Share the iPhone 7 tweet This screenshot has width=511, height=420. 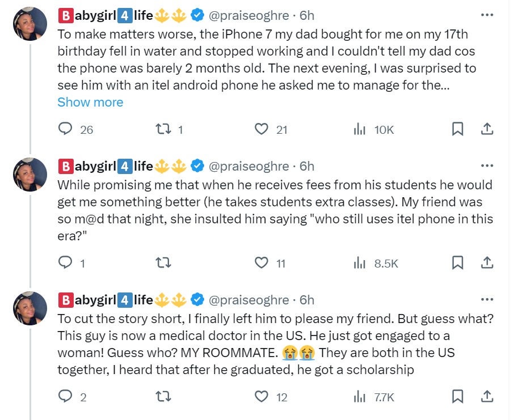coord(487,129)
